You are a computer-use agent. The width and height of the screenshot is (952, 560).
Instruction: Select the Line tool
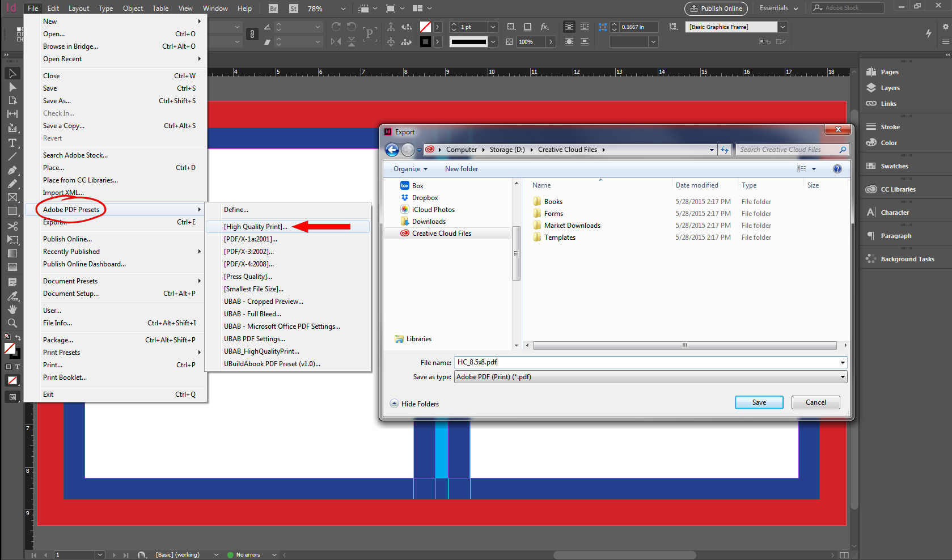[x=12, y=156]
